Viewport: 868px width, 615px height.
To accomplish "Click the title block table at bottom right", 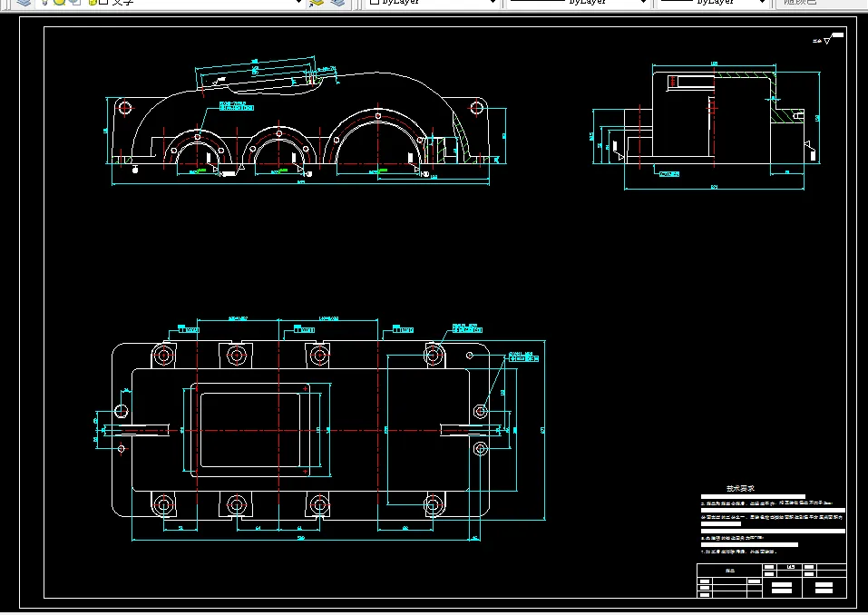I will [771, 581].
